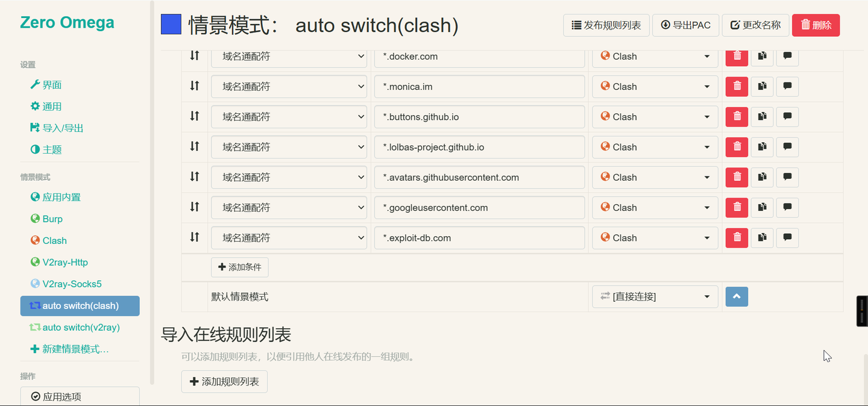Open the 默认情景模式 [直接连接] dropdown
Image resolution: width=868 pixels, height=406 pixels.
[x=655, y=296]
